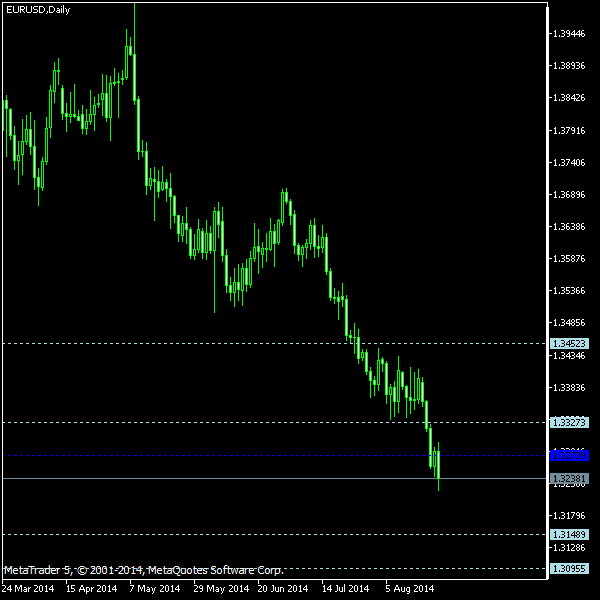This screenshot has height=600, width=600.
Task: Click the 1.34856 price scale value
Action: coord(569,323)
